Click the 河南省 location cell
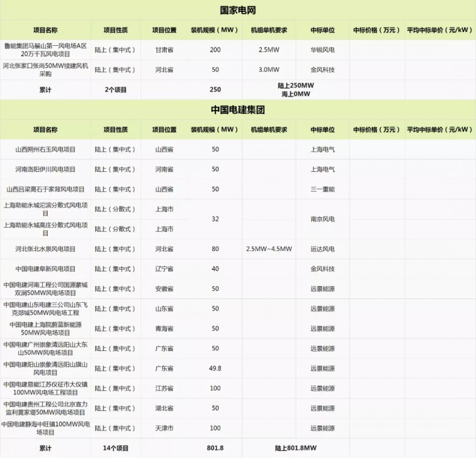The width and height of the screenshot is (476, 458). 164,170
